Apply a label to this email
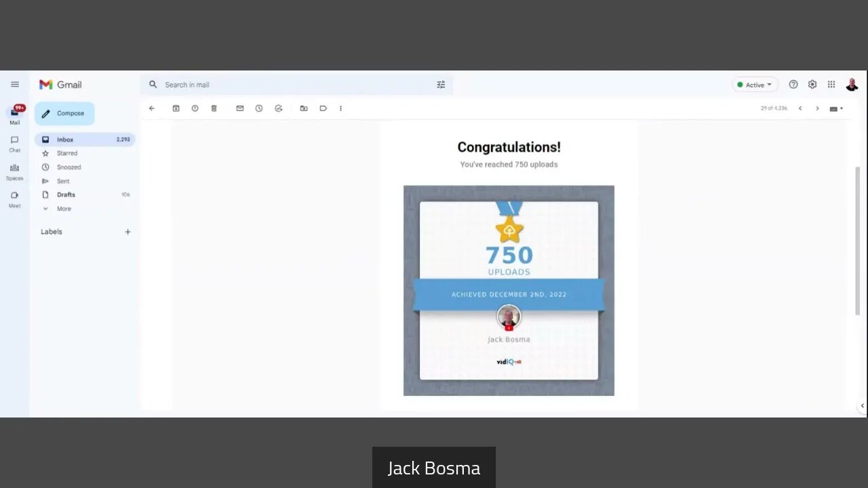Screen dimensions: 868x488 click(x=323, y=108)
